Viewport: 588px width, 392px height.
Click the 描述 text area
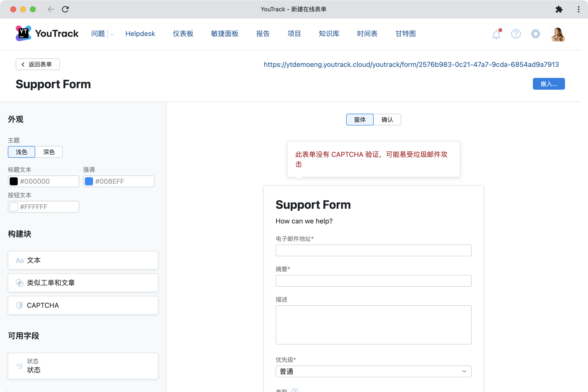tap(373, 325)
